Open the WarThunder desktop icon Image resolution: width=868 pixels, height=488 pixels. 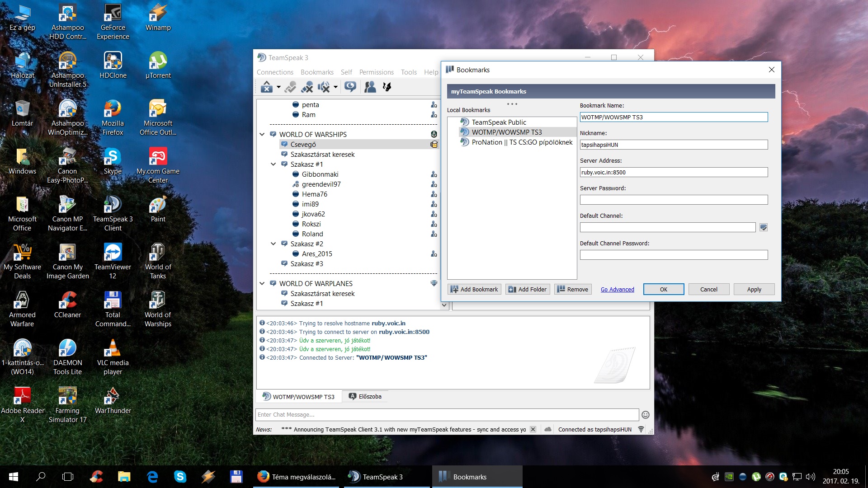113,400
